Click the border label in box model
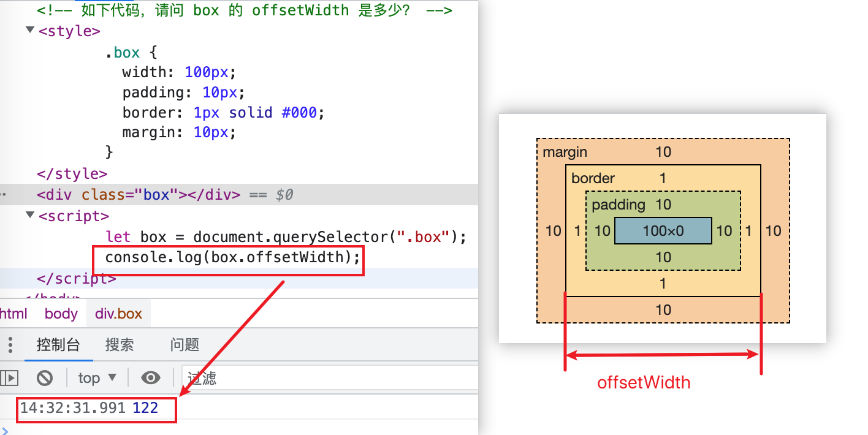This screenshot has height=435, width=868. 593,178
